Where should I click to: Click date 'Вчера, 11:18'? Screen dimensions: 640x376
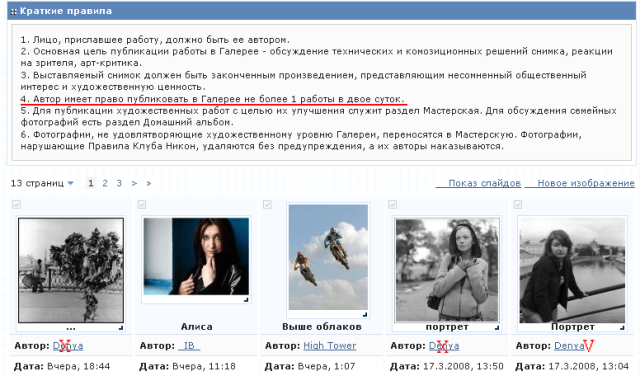click(x=204, y=366)
